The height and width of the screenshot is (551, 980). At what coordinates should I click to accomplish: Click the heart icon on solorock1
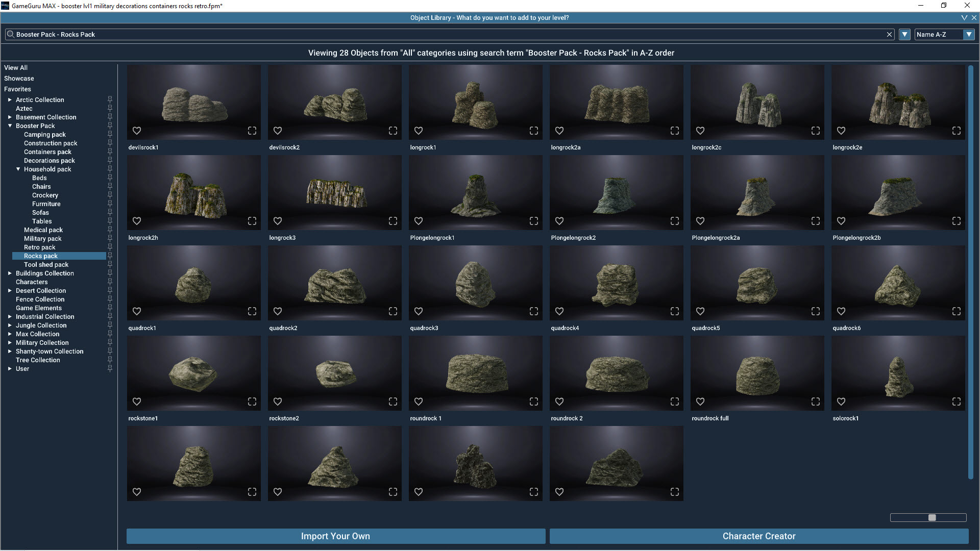pos(841,402)
